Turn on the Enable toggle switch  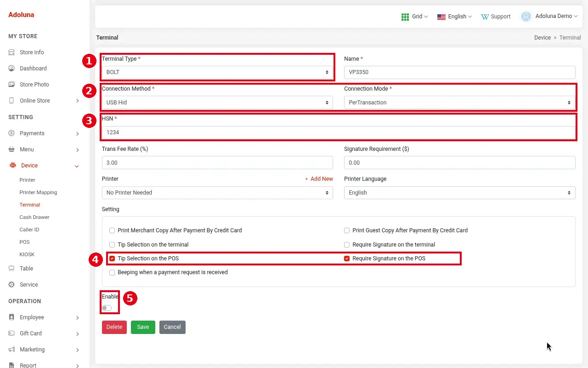click(107, 308)
